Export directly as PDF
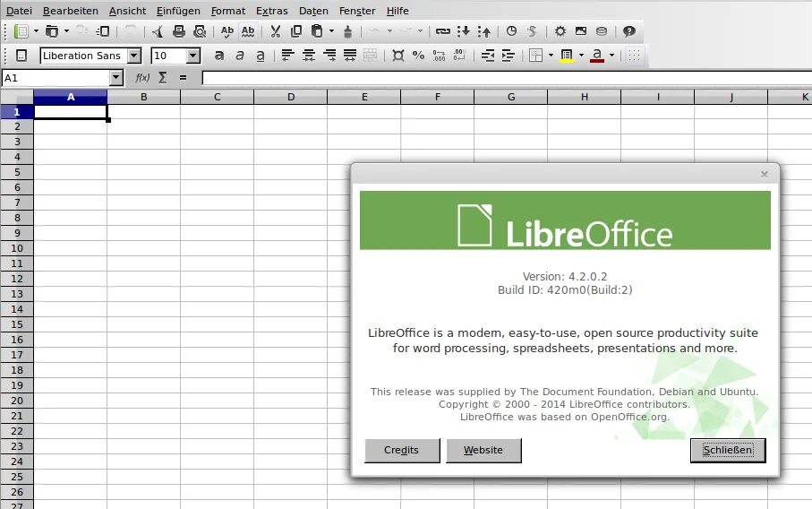Viewport: 812px width, 509px height. click(158, 31)
